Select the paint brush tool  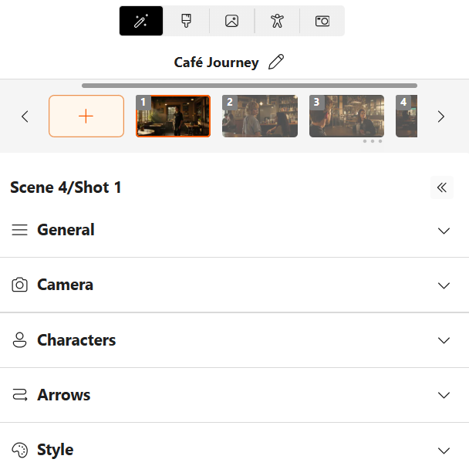pos(186,21)
